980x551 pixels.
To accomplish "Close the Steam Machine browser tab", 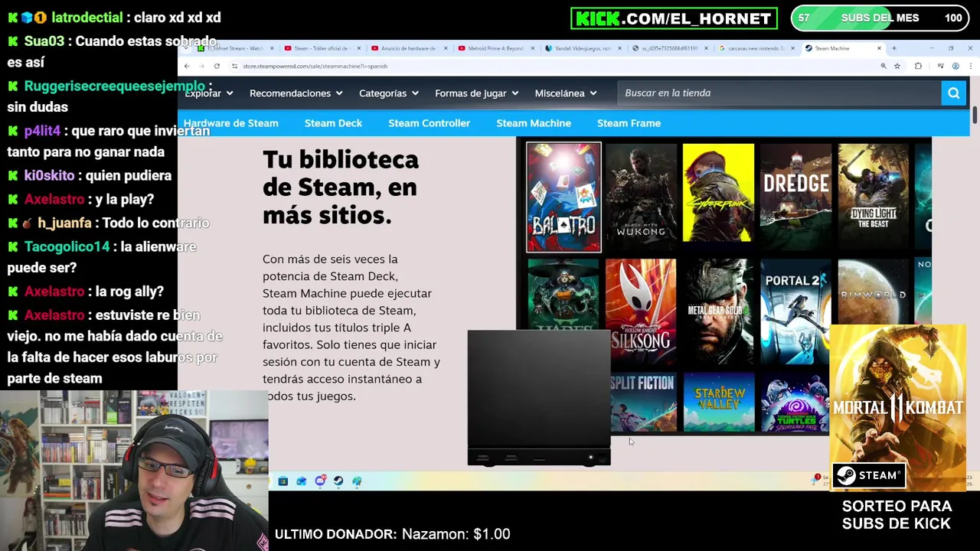I will pos(879,48).
